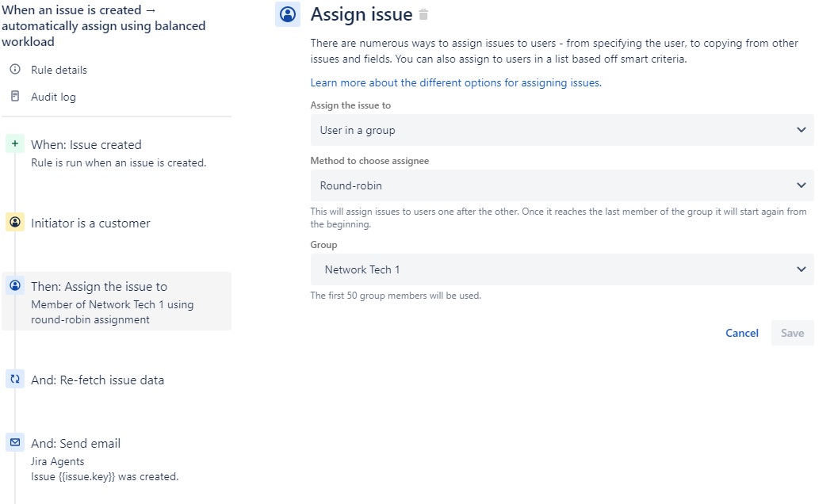
Task: Click the Assign issue step icon in rule list
Action: click(x=15, y=285)
